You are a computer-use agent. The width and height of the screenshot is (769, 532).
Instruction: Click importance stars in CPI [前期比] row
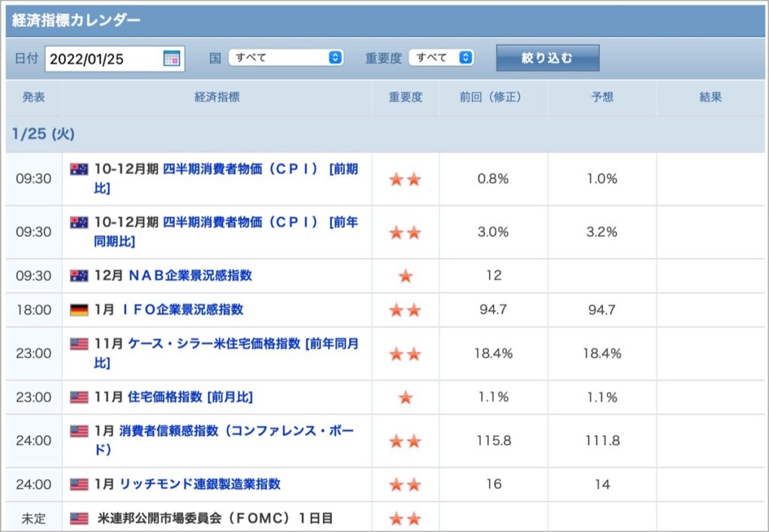[405, 179]
